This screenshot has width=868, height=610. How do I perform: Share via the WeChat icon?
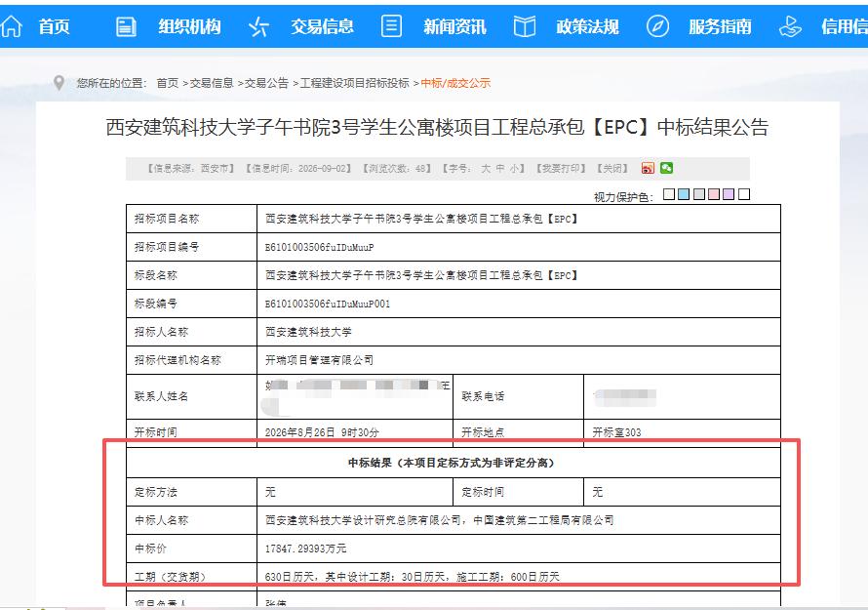tap(666, 168)
